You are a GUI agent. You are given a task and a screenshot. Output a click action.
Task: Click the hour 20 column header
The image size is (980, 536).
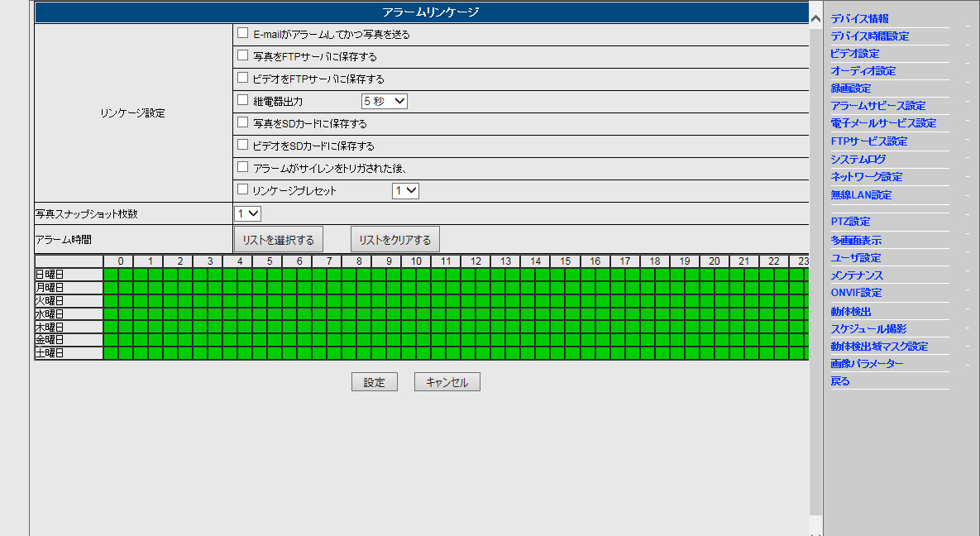[x=714, y=261]
